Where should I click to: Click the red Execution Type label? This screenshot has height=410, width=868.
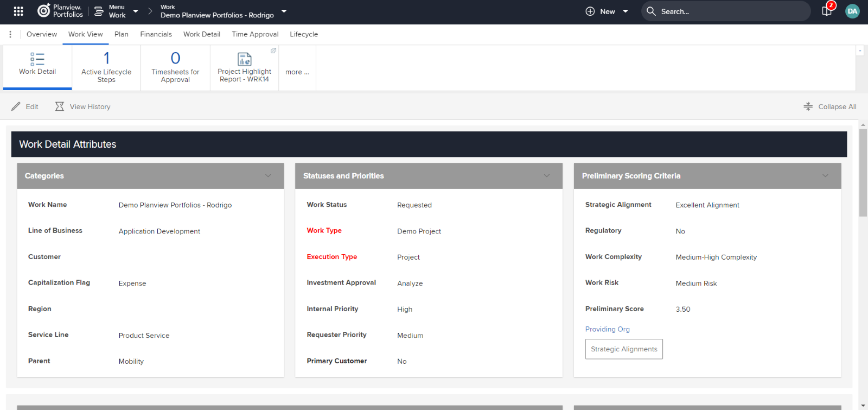point(332,257)
